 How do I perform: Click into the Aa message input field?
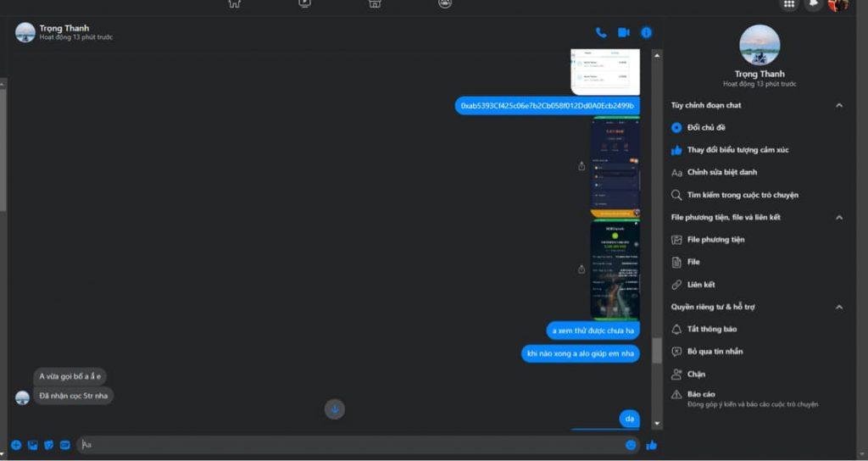pyautogui.click(x=348, y=445)
